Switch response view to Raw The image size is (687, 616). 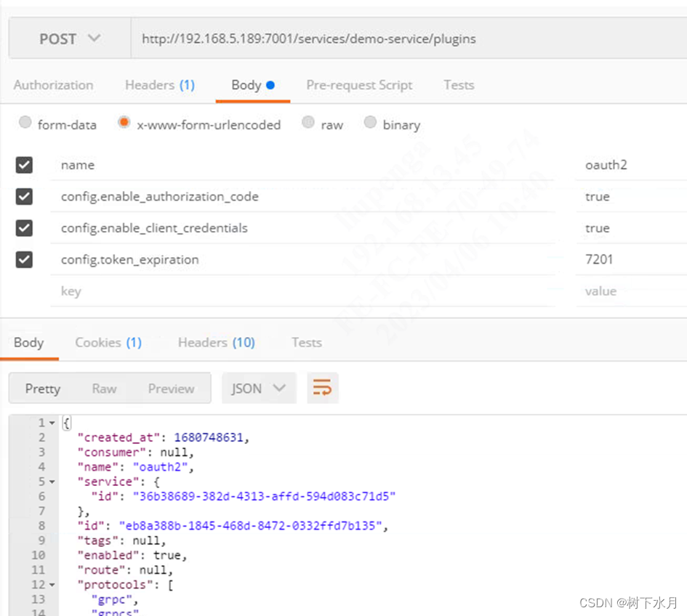click(104, 389)
